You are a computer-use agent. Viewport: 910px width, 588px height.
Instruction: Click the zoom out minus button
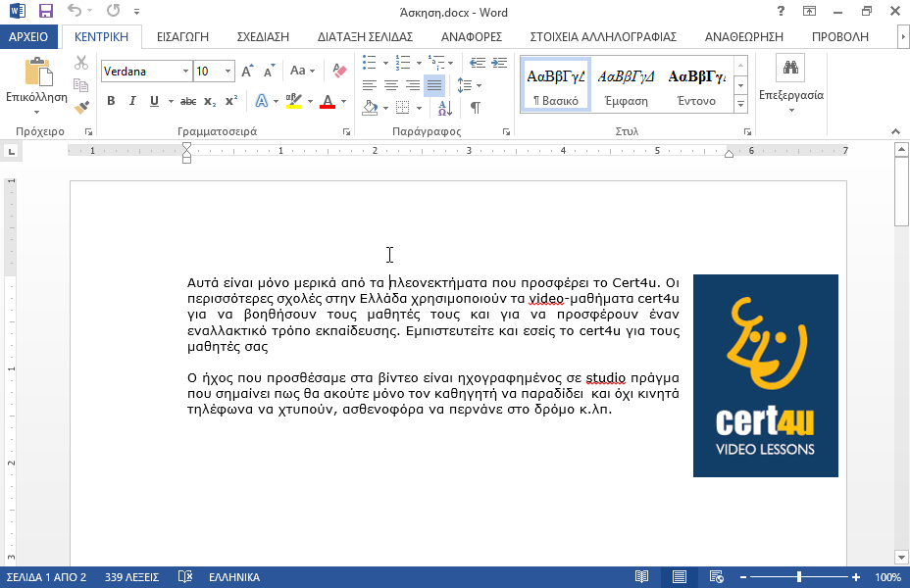pyautogui.click(x=743, y=577)
